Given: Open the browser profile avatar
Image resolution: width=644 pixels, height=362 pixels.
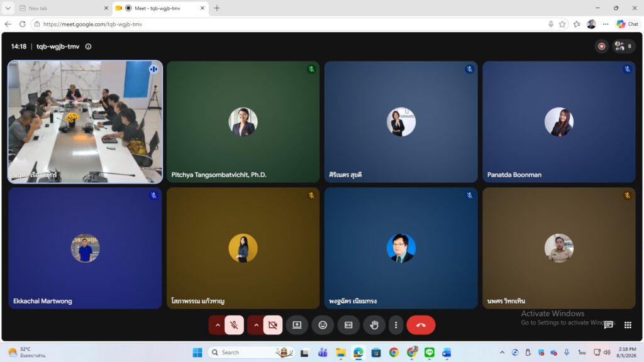Looking at the screenshot, I should click(591, 25).
